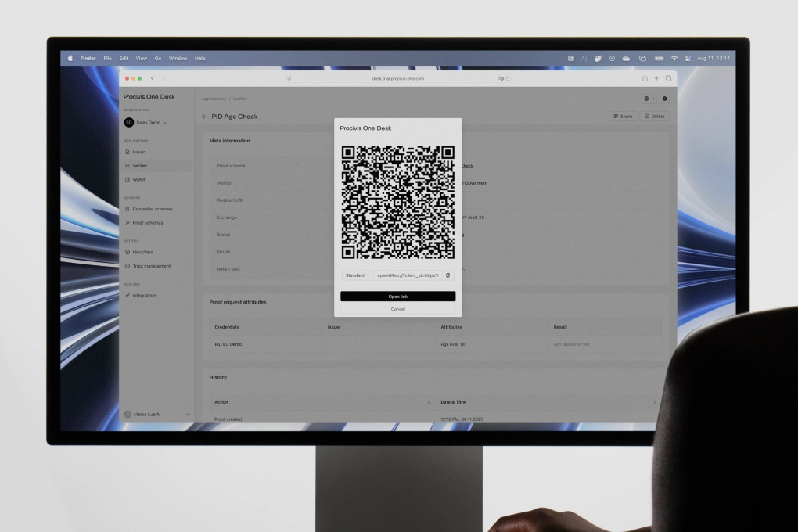Open the Go menu
798x532 pixels.
[x=158, y=59]
